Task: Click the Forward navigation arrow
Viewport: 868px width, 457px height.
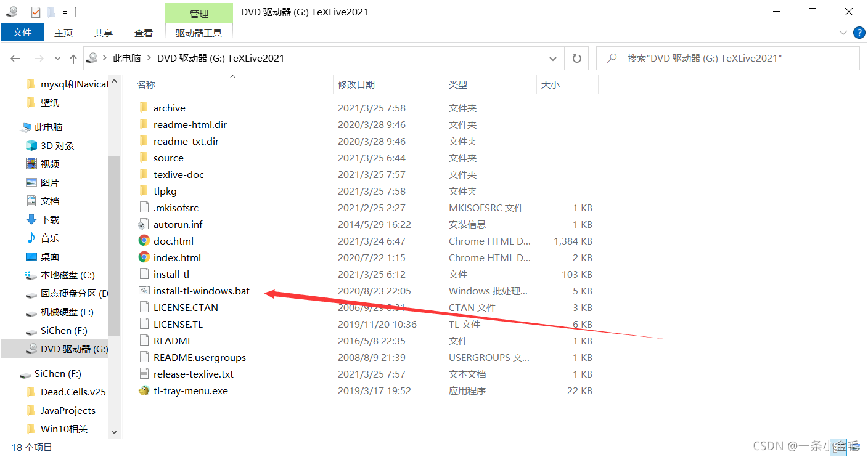Action: (39, 59)
